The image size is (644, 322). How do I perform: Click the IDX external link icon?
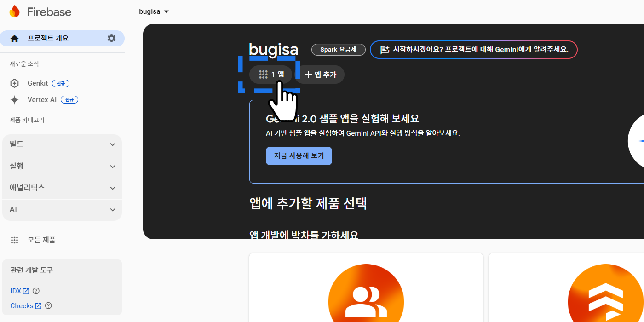pyautogui.click(x=26, y=291)
